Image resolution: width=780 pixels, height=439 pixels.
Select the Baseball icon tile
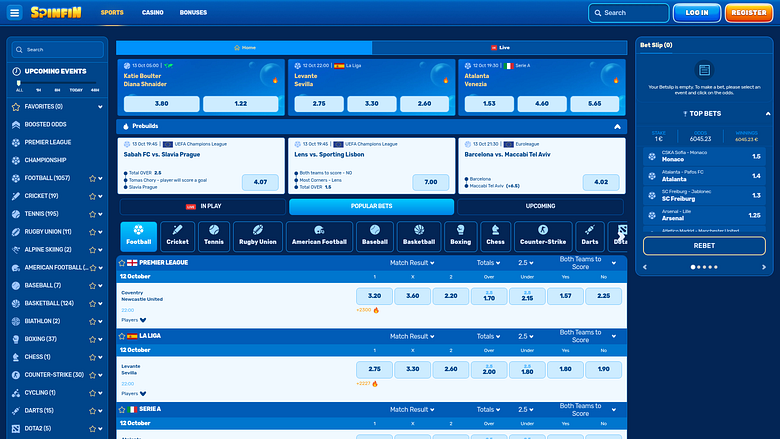(x=375, y=236)
